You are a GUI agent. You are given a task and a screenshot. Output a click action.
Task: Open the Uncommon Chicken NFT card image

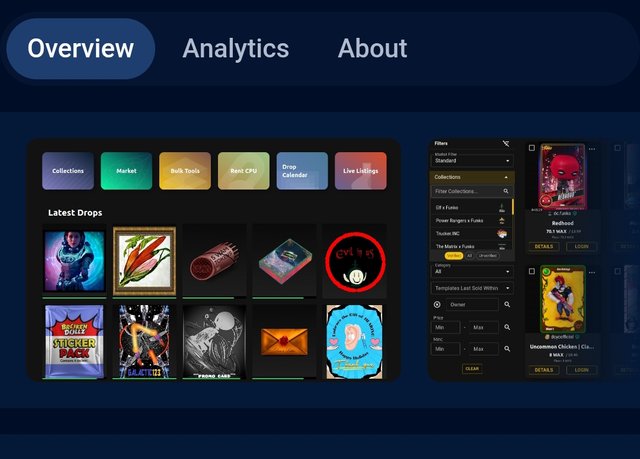click(x=562, y=299)
